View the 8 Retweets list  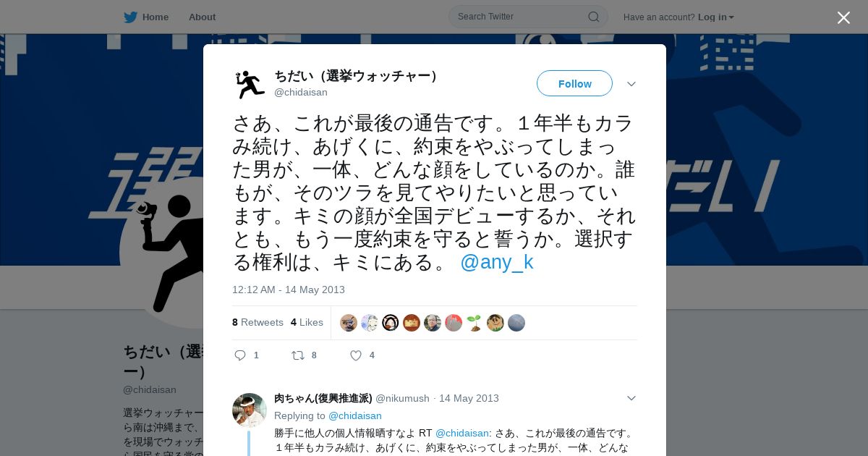[258, 322]
